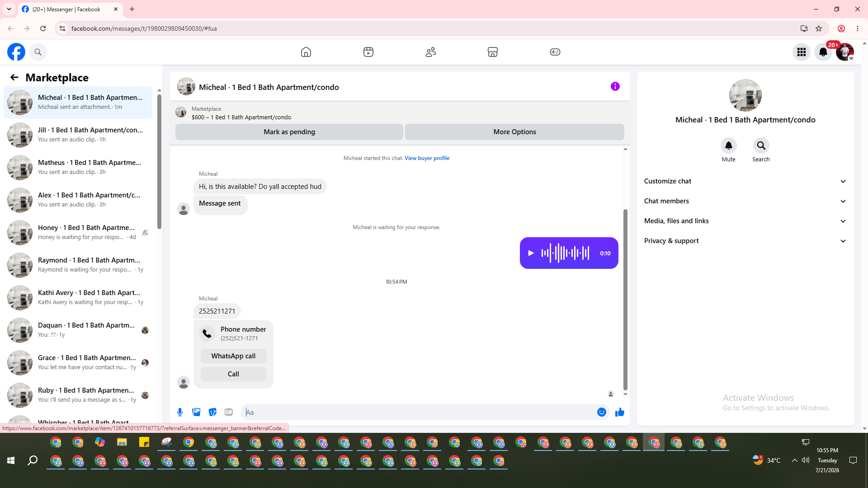Open View buyer profile link
Viewport: 868px width, 488px height.
427,158
